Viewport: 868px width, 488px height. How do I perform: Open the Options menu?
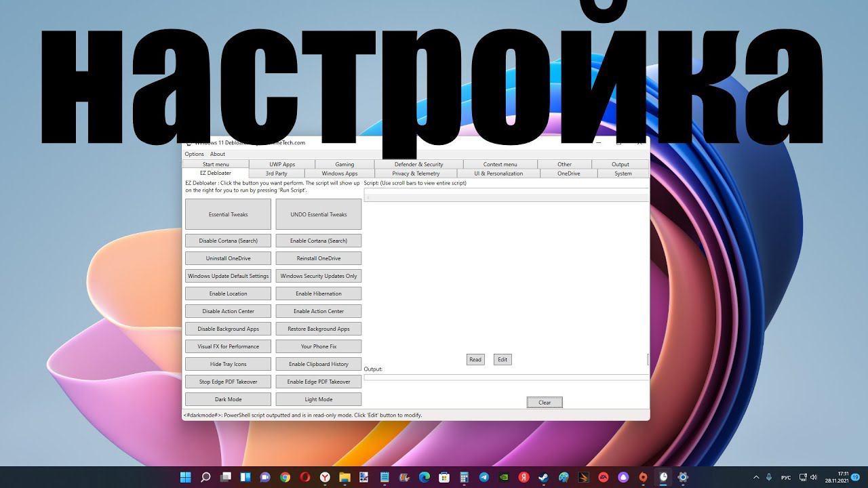(194, 154)
